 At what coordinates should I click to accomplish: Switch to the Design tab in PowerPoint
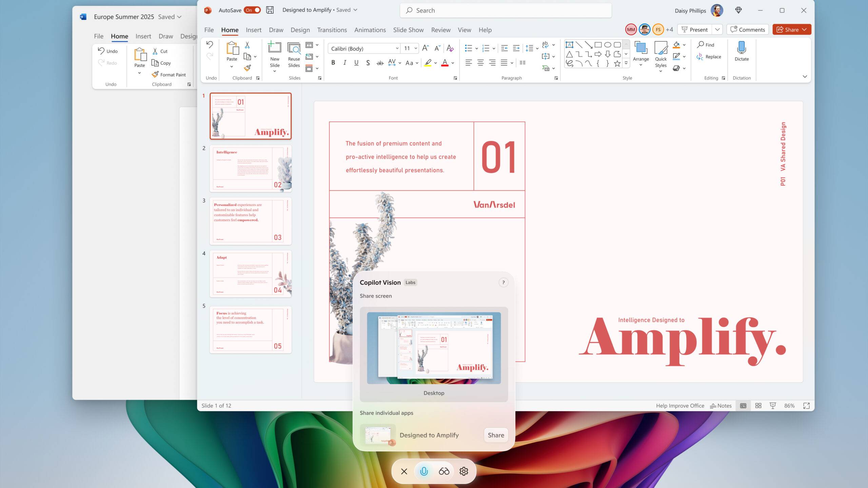[300, 30]
